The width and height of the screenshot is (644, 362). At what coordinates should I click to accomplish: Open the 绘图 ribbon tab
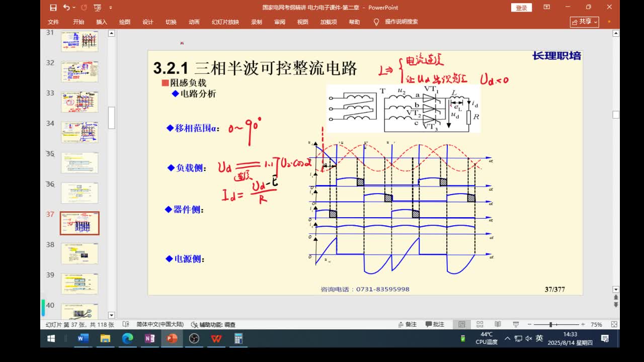coord(125,22)
